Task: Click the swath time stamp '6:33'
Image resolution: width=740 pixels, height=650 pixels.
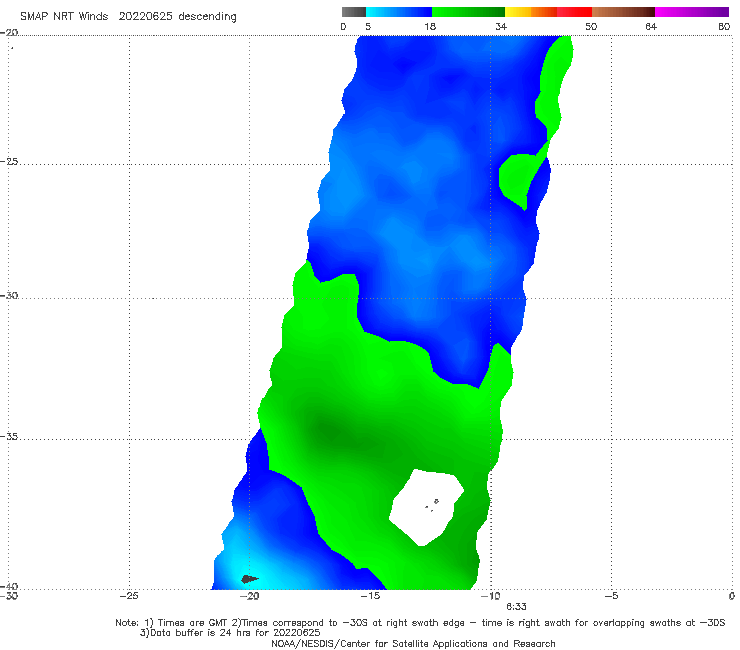Action: (x=516, y=607)
